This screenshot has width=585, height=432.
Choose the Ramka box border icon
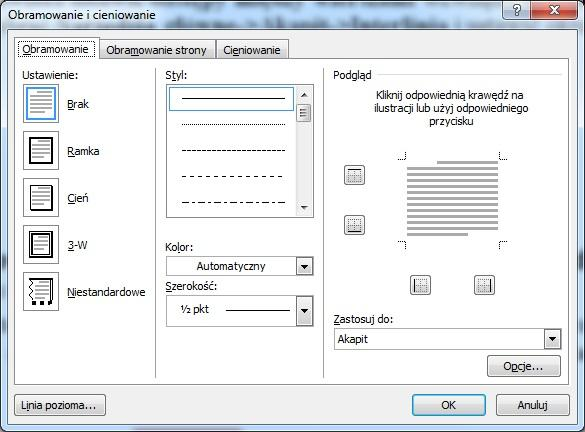[x=41, y=150]
